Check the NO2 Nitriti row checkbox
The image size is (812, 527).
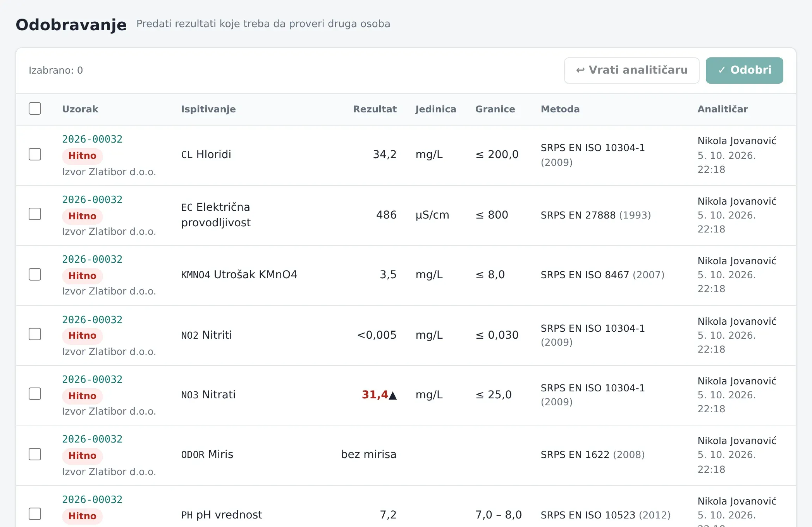point(35,334)
